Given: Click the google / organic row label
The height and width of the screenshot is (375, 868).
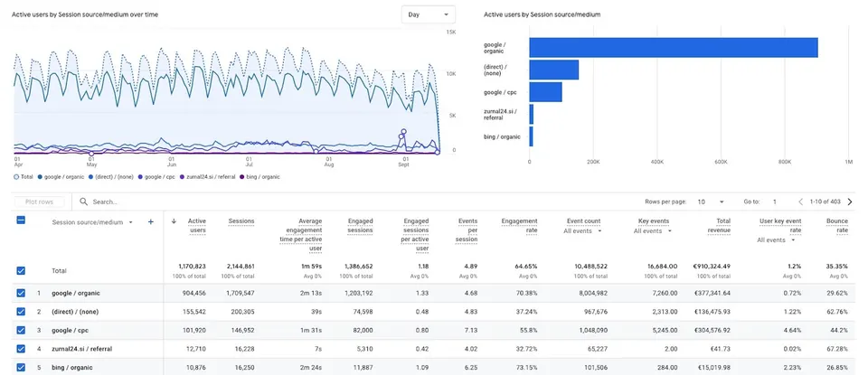Looking at the screenshot, I should point(76,293).
